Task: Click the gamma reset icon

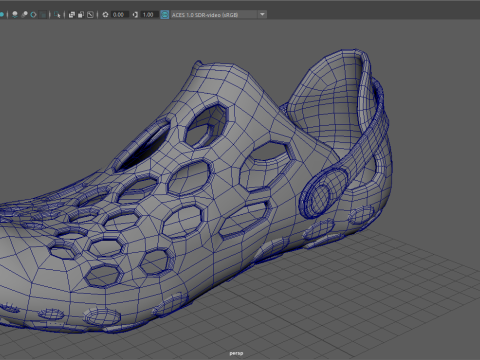Action: 135,15
